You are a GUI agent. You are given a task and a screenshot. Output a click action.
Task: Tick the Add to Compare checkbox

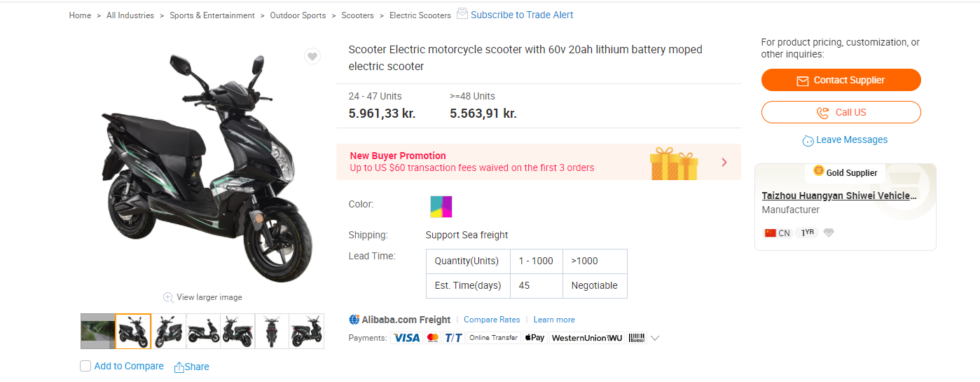point(85,366)
